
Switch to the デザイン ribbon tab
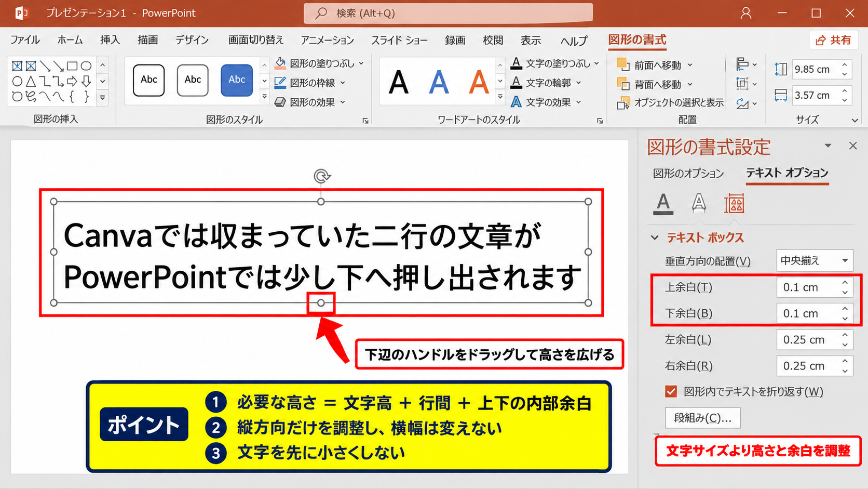pyautogui.click(x=192, y=40)
